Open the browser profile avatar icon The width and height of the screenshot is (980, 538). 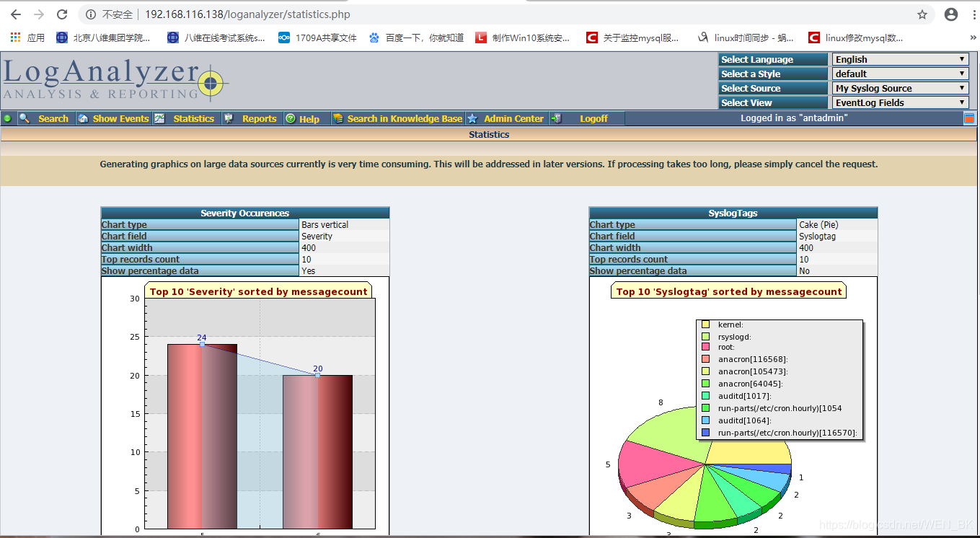coord(951,14)
